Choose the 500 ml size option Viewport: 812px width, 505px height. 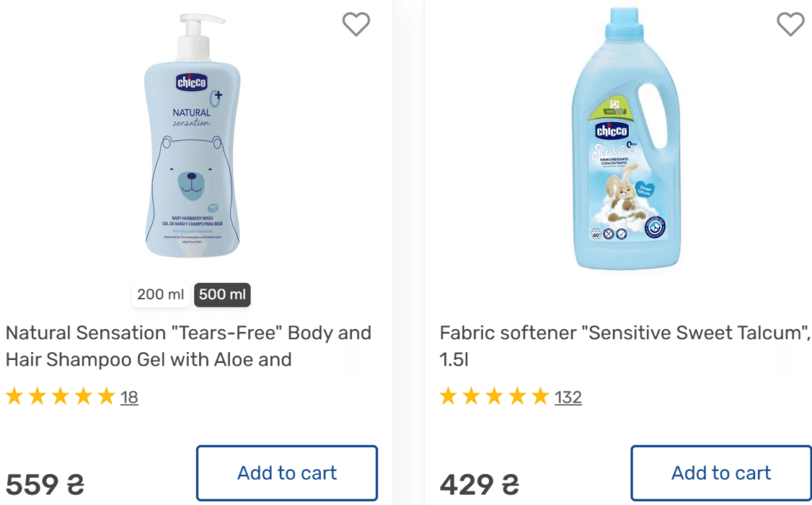click(x=222, y=295)
